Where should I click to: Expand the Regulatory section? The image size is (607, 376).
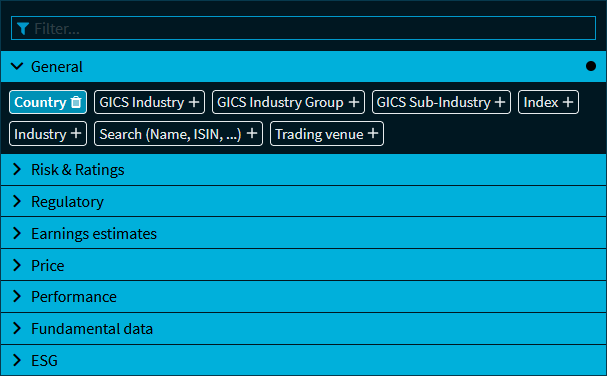point(304,201)
